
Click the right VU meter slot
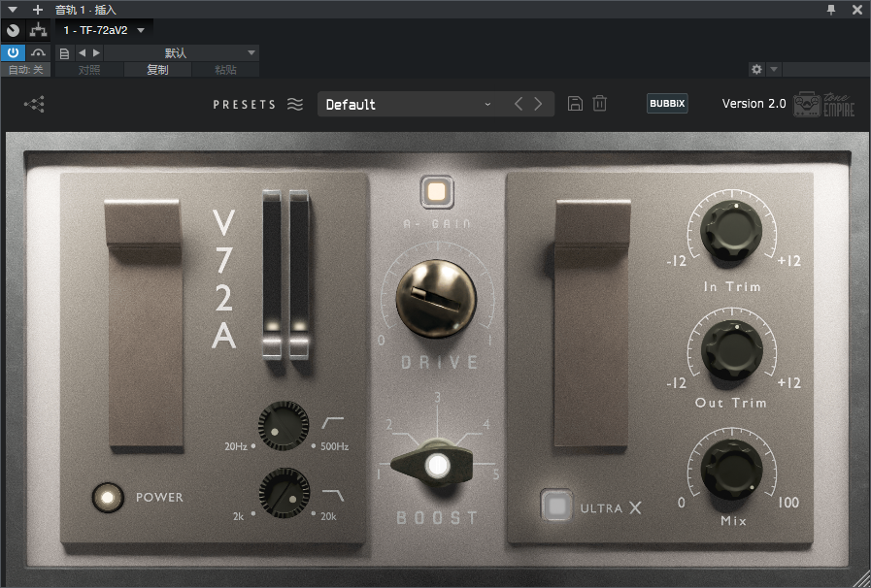[x=299, y=275]
